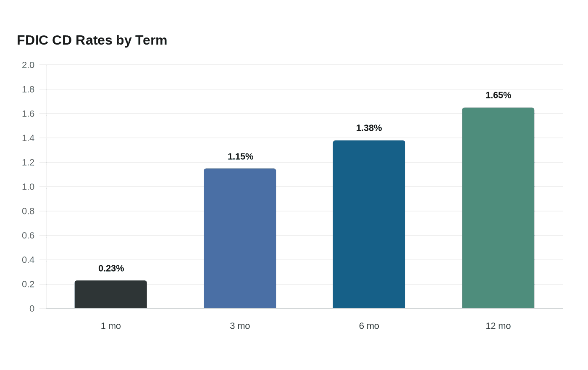
Task: Select the 3 mo axis label
Action: pos(240,326)
